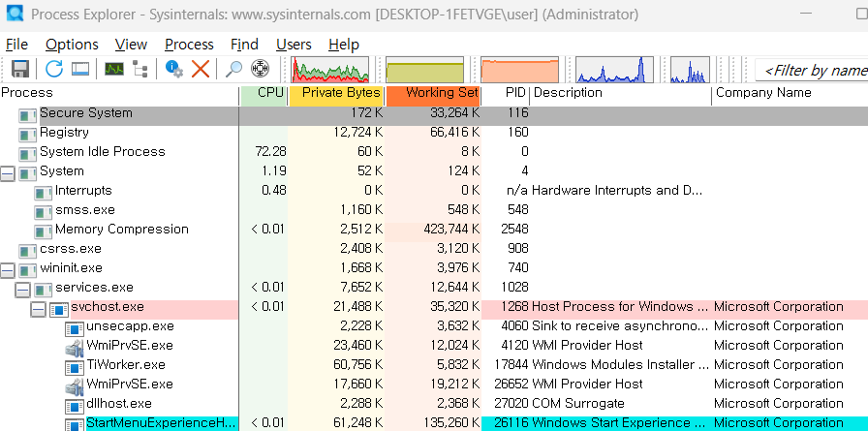Collapse the wininit.exe tree node
The height and width of the screenshot is (431, 868).
click(x=8, y=270)
